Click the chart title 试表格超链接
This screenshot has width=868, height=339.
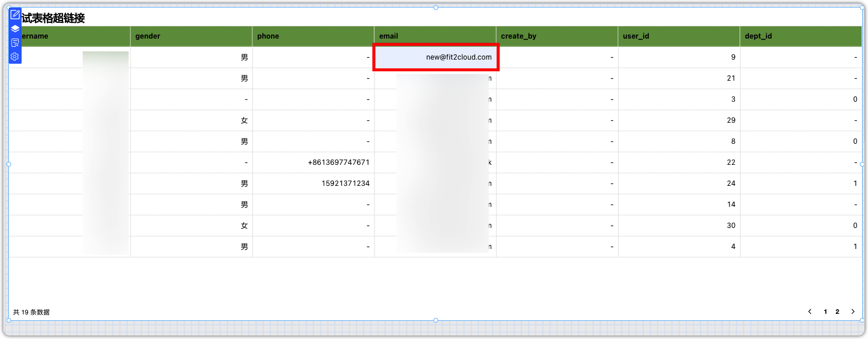(53, 18)
